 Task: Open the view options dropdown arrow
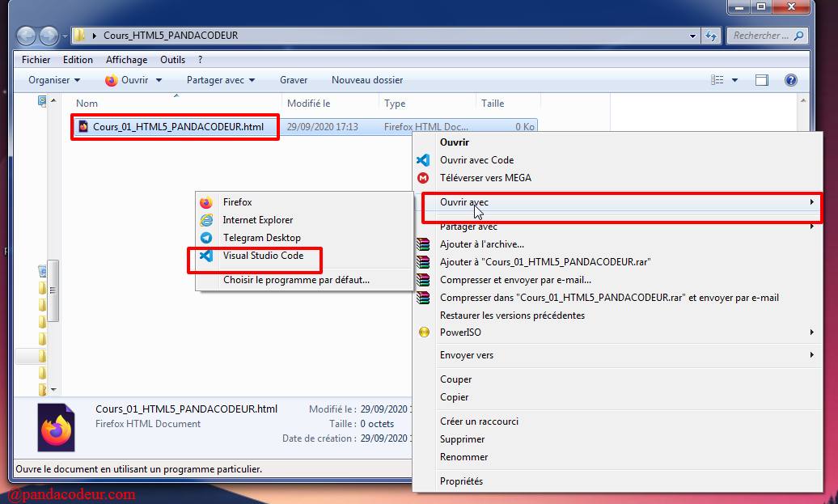click(x=734, y=80)
